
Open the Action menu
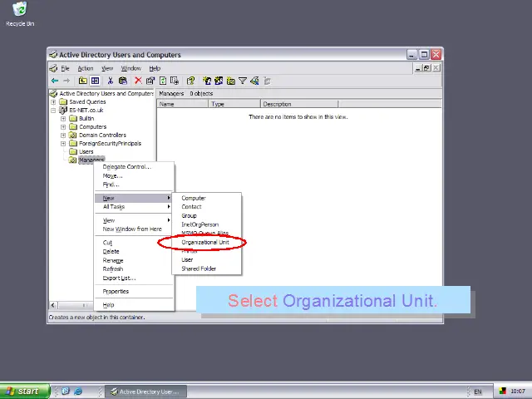tap(86, 68)
